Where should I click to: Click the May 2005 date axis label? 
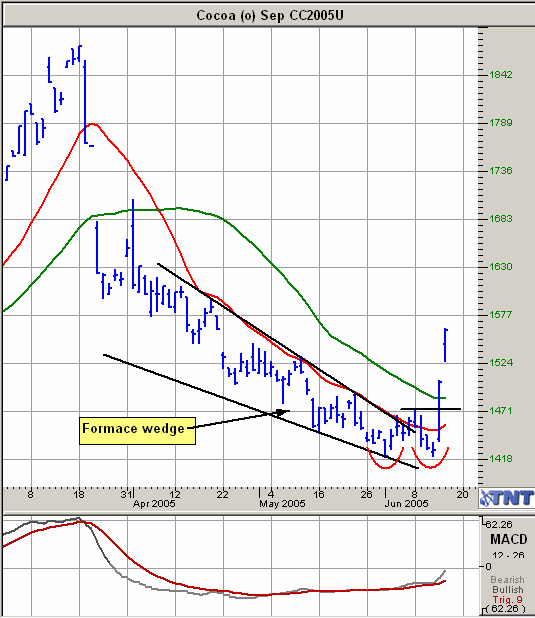pos(282,504)
